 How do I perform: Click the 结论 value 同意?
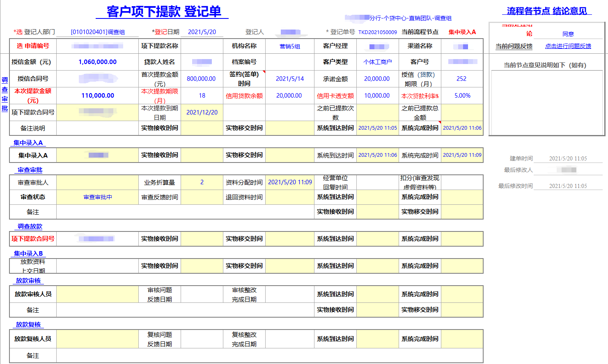(x=568, y=34)
